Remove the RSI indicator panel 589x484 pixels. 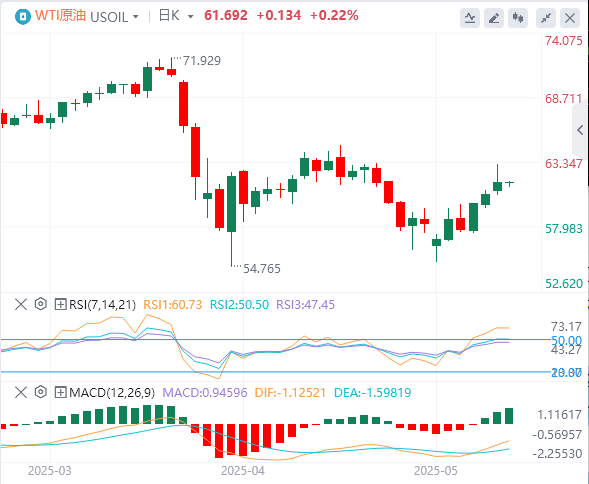pos(21,304)
